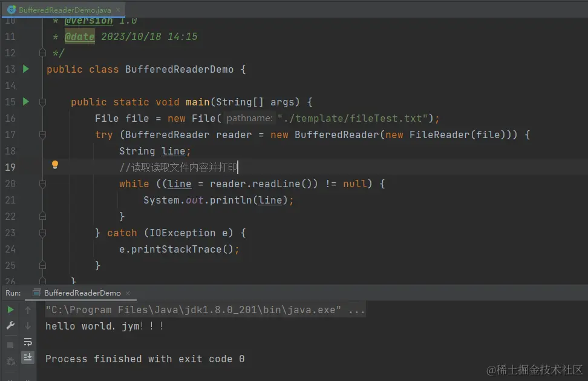Collapse main method fold marker on line 15
The width and height of the screenshot is (588, 381).
[x=42, y=102]
